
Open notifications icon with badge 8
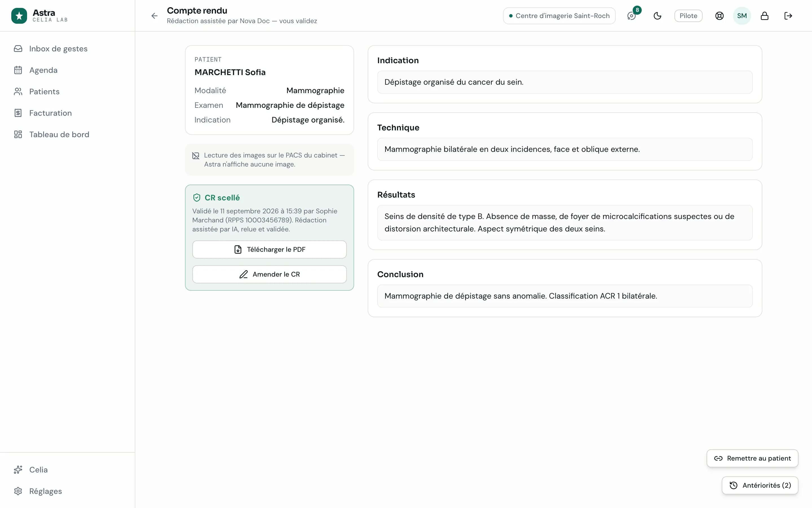tap(632, 16)
